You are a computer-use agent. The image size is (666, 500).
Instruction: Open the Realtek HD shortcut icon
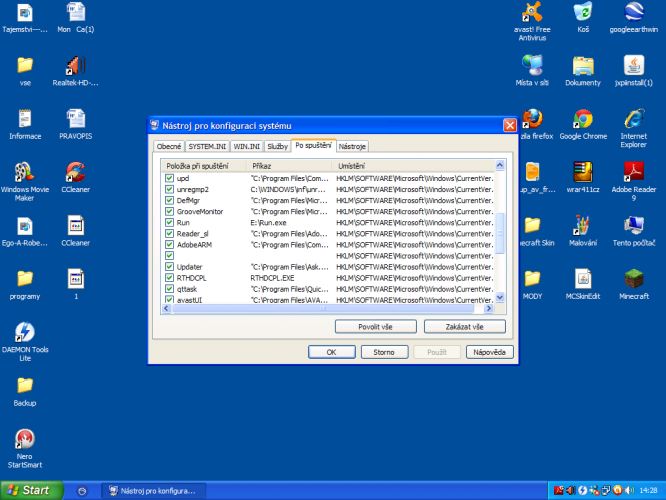pos(75,71)
